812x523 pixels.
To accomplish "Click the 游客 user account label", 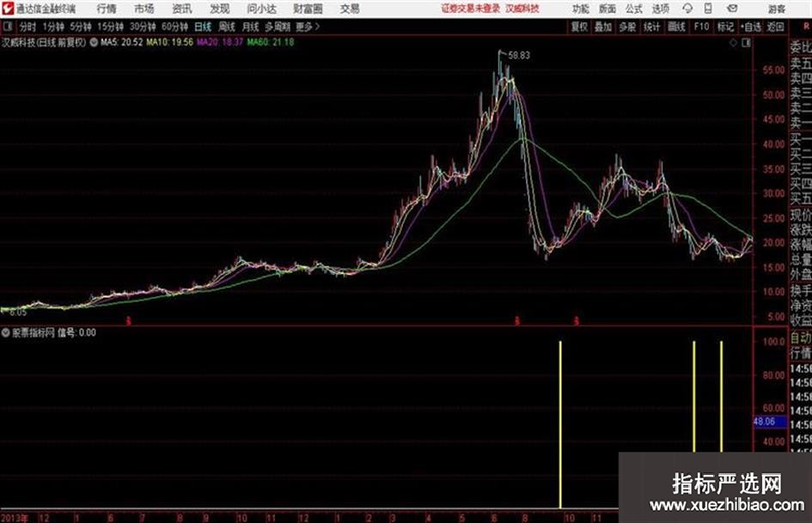I will 777,9.
